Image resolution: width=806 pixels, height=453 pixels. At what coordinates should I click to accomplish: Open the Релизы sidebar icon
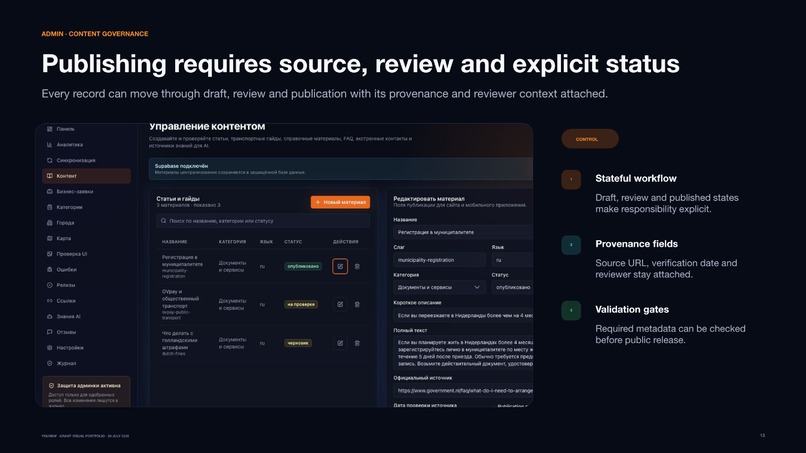coord(50,285)
